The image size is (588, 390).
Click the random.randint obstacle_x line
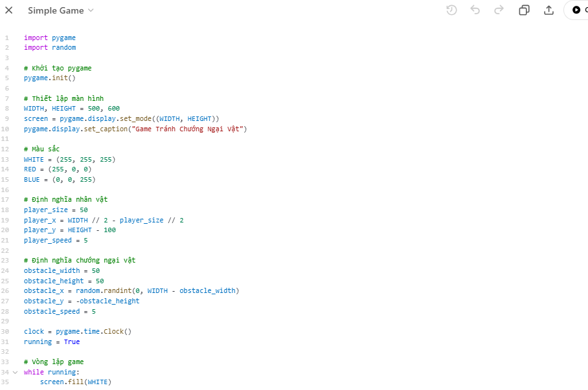pyautogui.click(x=131, y=291)
